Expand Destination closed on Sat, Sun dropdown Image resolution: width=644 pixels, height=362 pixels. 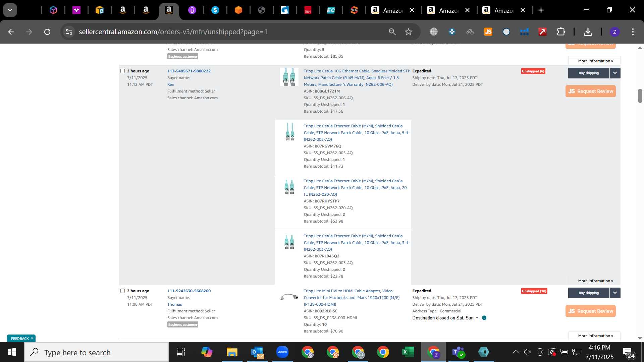pos(445,318)
